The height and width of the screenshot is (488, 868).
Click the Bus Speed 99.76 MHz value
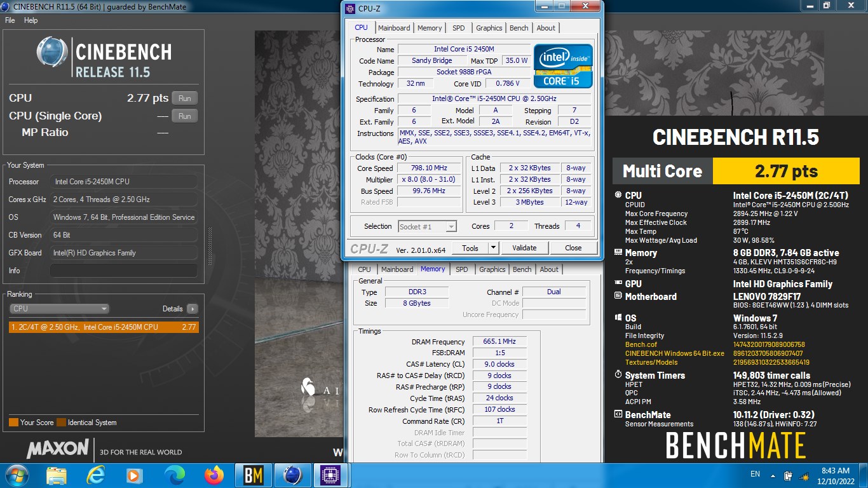tap(430, 191)
